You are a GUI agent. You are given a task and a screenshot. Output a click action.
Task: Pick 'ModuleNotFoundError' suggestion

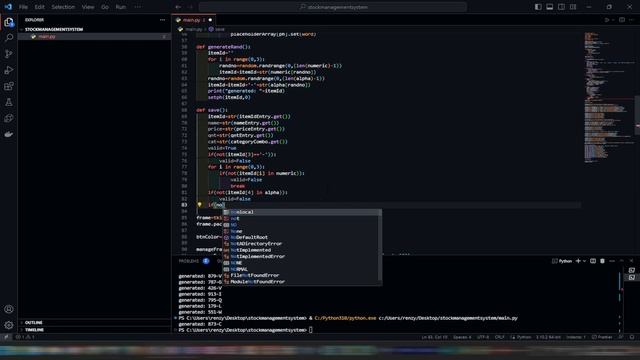coord(302,282)
